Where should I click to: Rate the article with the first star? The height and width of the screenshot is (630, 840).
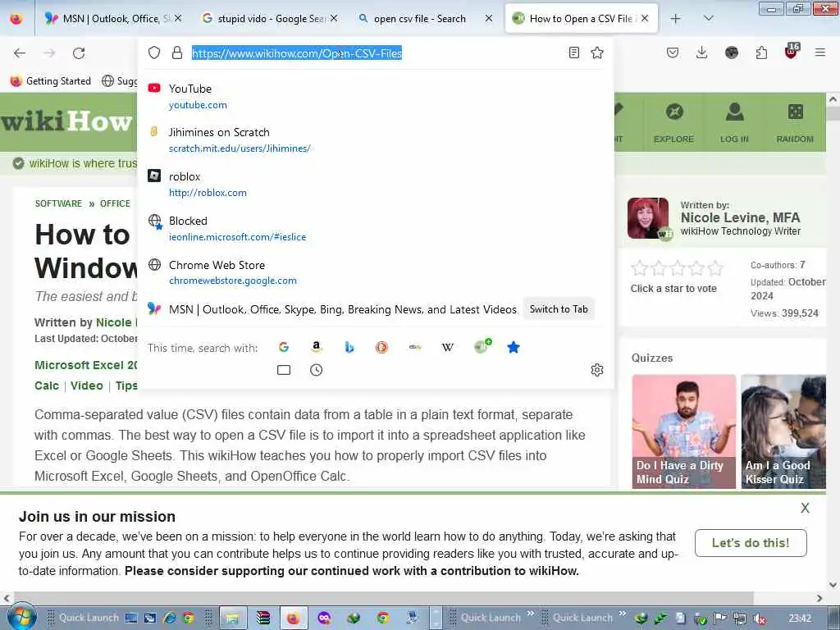click(x=639, y=268)
